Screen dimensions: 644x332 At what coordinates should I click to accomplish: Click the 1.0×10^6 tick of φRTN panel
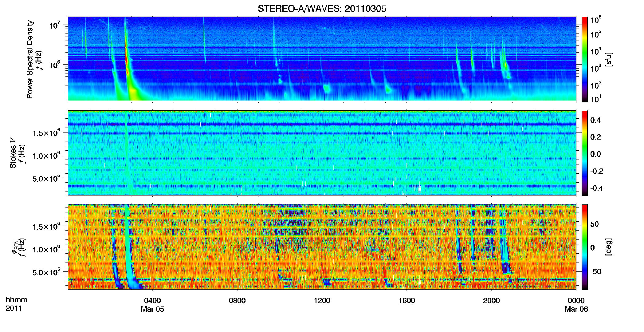coord(46,249)
